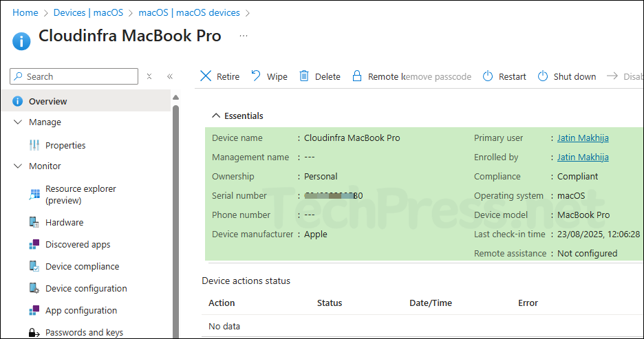
Task: Open Resource explorer (preview)
Action: click(80, 195)
